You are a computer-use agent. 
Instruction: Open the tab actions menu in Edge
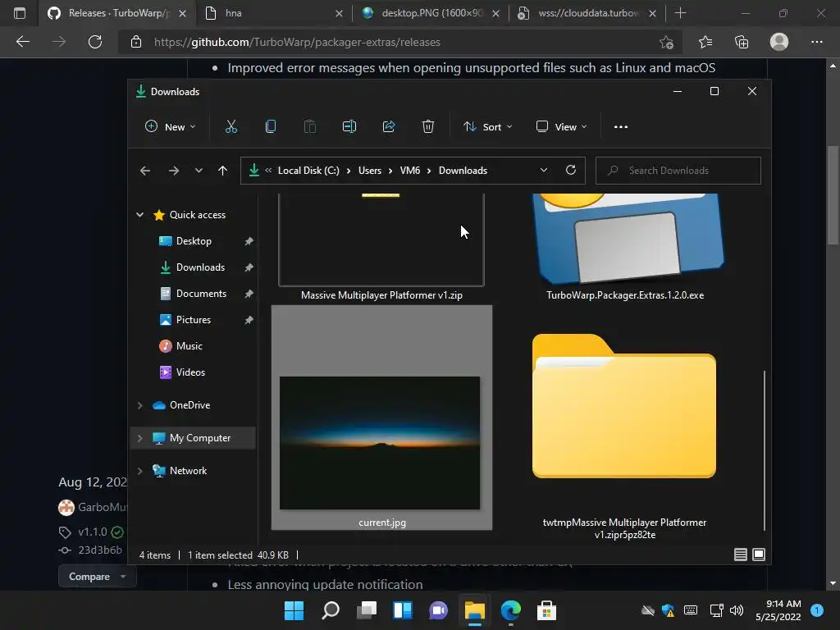[x=20, y=13]
